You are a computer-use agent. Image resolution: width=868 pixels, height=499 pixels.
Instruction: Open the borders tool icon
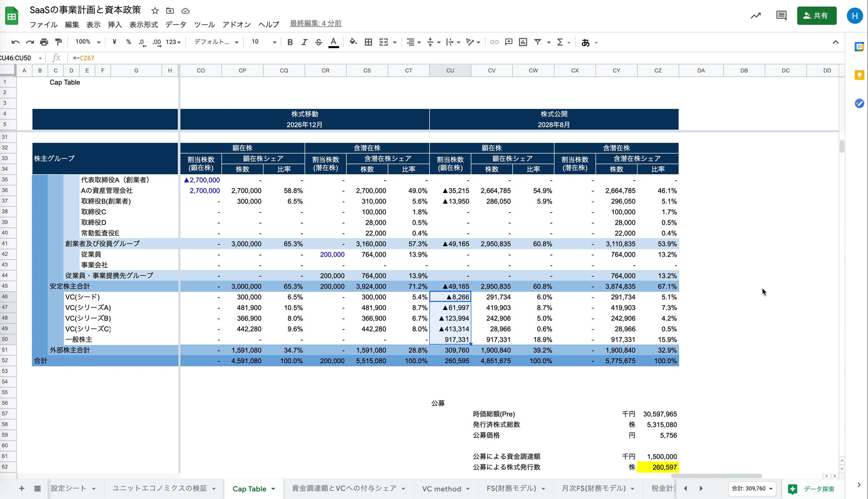[x=368, y=42]
